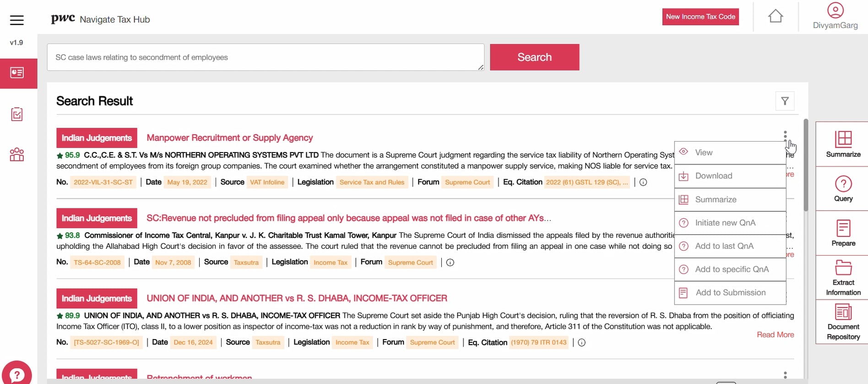Open the Summarize panel on right sidebar
Screen dimensions: 868x384
pyautogui.click(x=843, y=144)
